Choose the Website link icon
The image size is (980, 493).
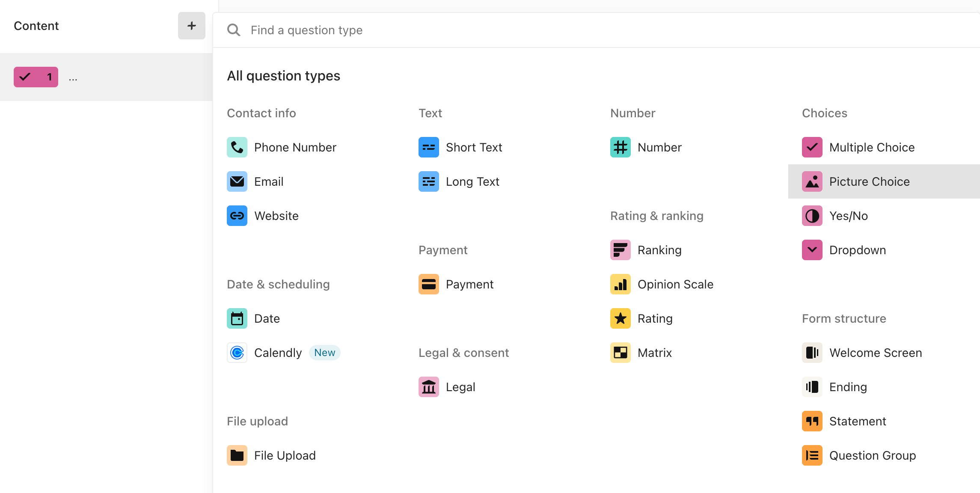(x=237, y=216)
